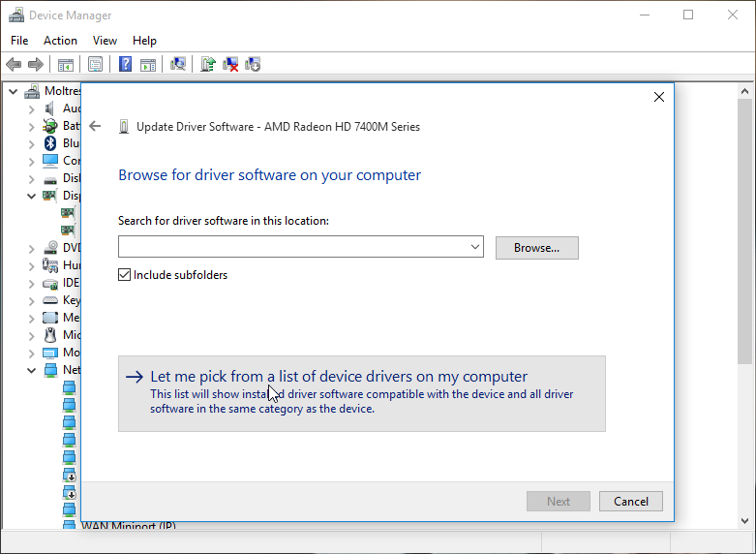Select the Batteries category icon

tap(49, 126)
